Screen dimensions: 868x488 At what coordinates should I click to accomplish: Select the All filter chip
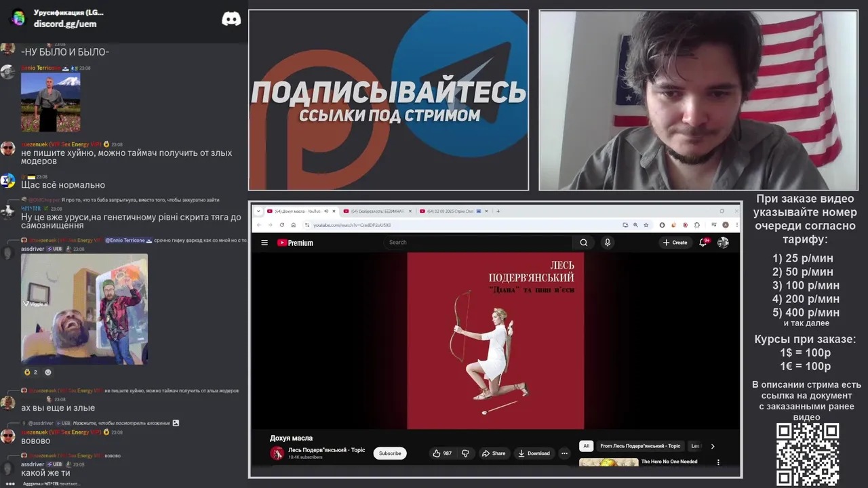586,446
